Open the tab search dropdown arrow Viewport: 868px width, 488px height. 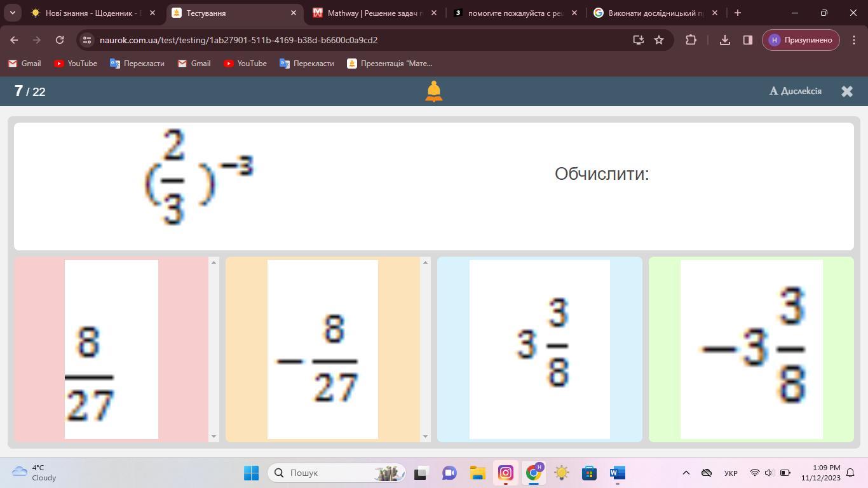tap(13, 13)
